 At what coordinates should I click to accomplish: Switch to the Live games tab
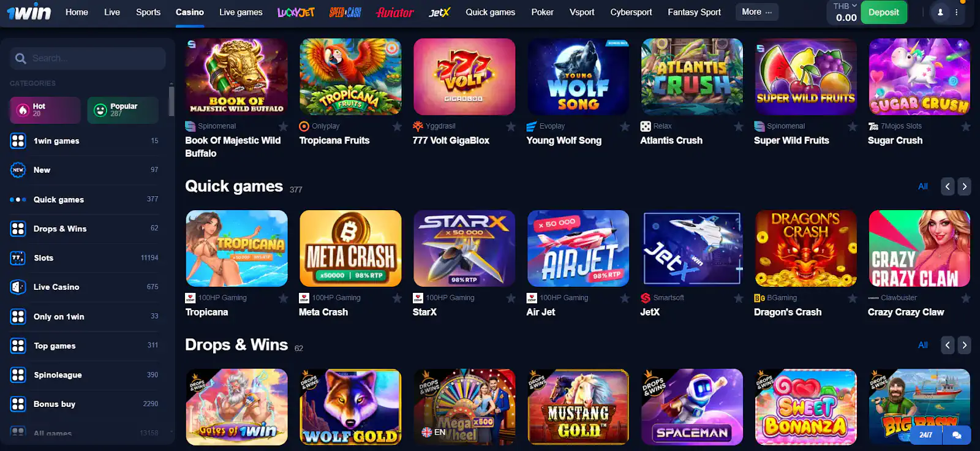coord(241,12)
